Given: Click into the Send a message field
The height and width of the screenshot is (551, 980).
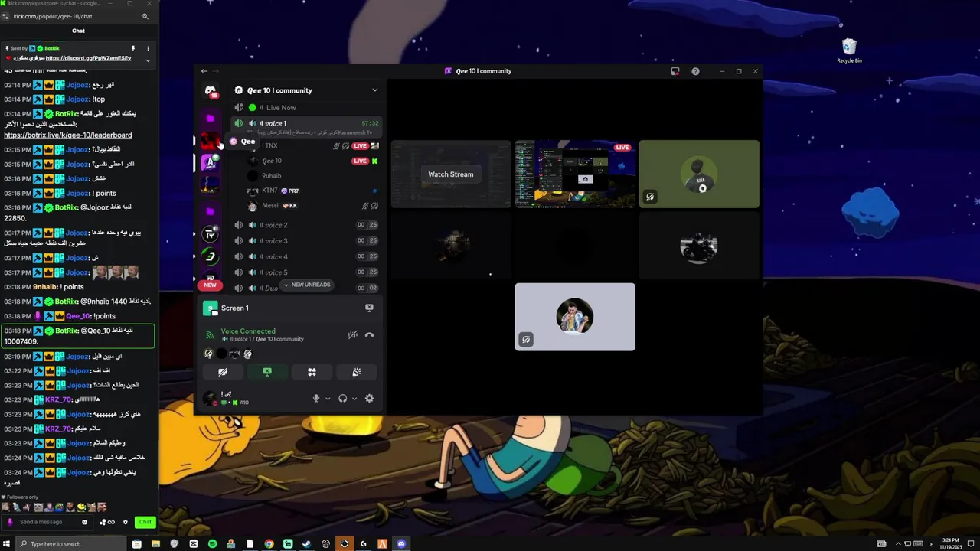Looking at the screenshot, I should coord(47,522).
